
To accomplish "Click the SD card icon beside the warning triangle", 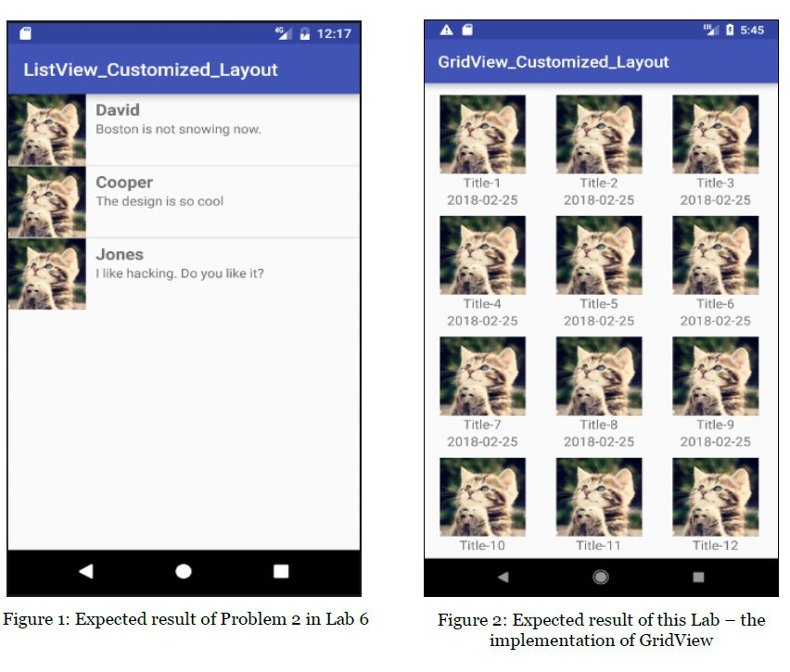I will [467, 30].
